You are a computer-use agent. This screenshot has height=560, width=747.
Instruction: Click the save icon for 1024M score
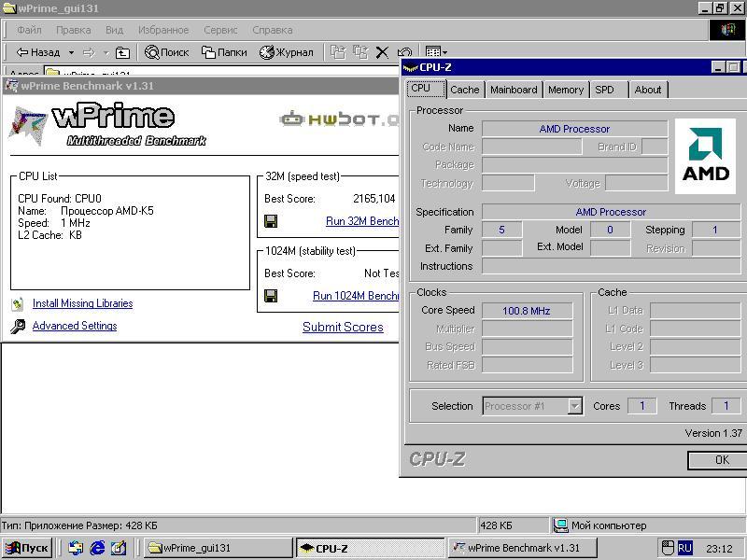pyautogui.click(x=271, y=296)
